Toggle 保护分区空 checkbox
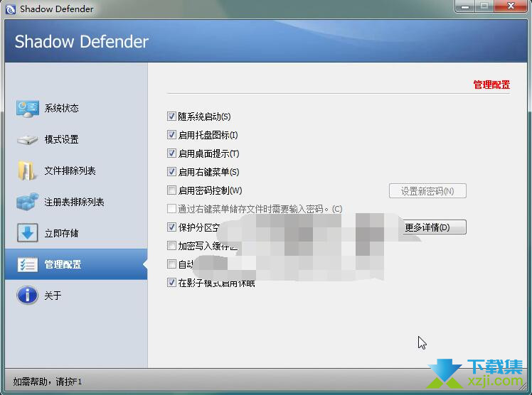Screen dimensions: 532x395 [171, 227]
